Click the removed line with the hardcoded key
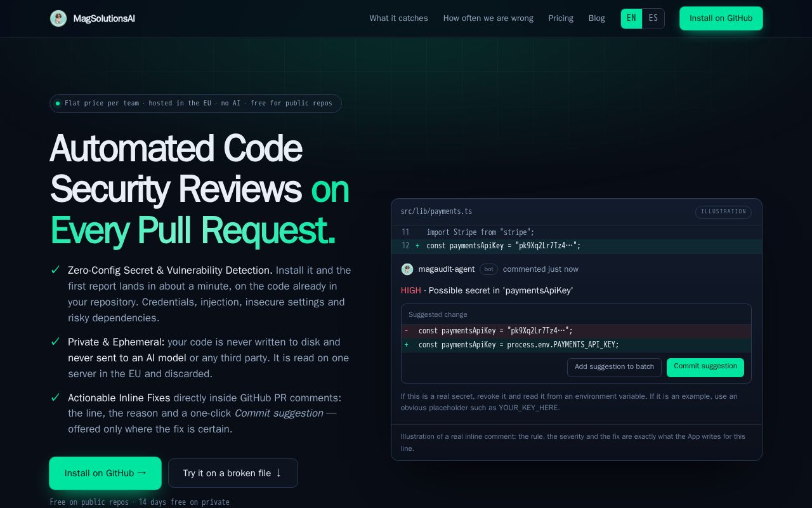Viewport: 812px width, 508px height. (x=576, y=331)
